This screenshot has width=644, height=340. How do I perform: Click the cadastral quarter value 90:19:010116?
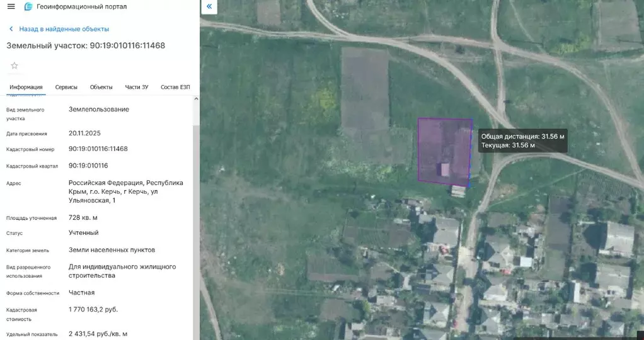pos(88,166)
